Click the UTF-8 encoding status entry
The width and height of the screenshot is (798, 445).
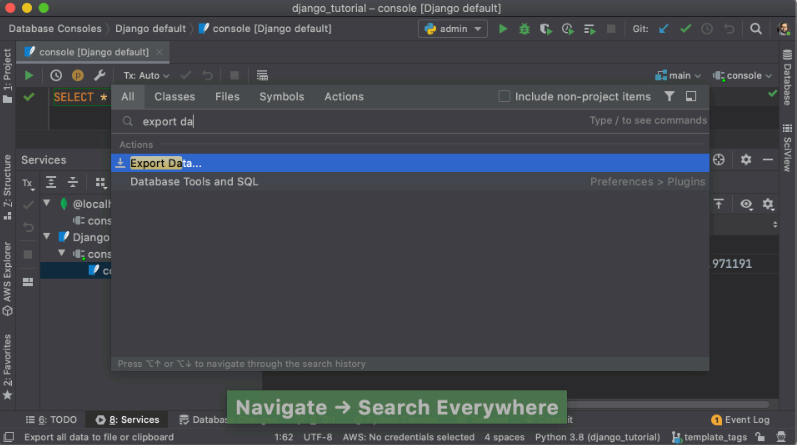click(x=318, y=437)
